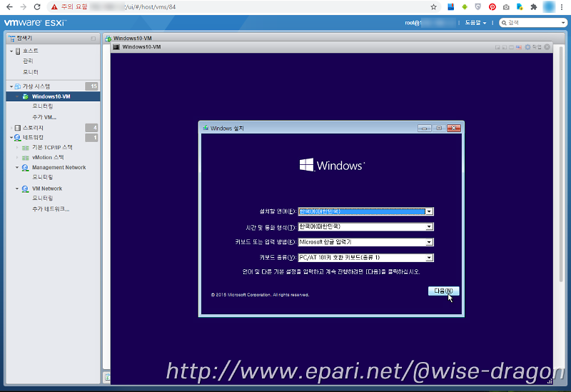The image size is (571, 392).
Task: Collapse the VM Network node
Action: click(x=17, y=189)
